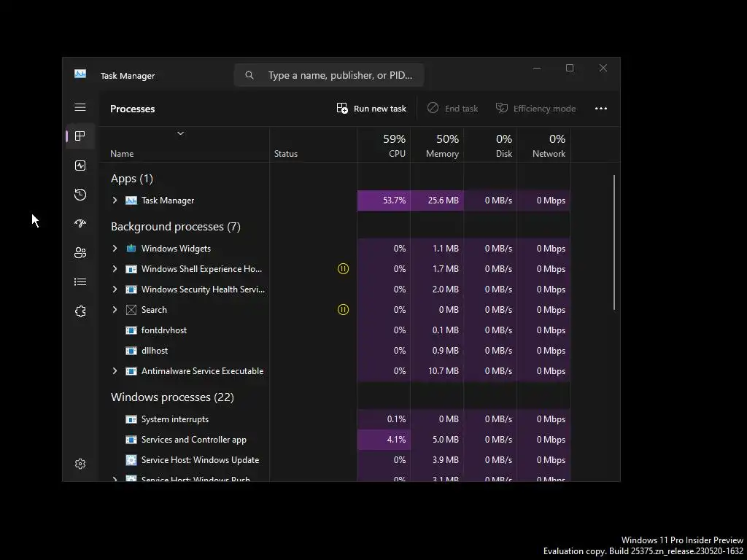
Task: Click the Search process icon
Action: 131,309
